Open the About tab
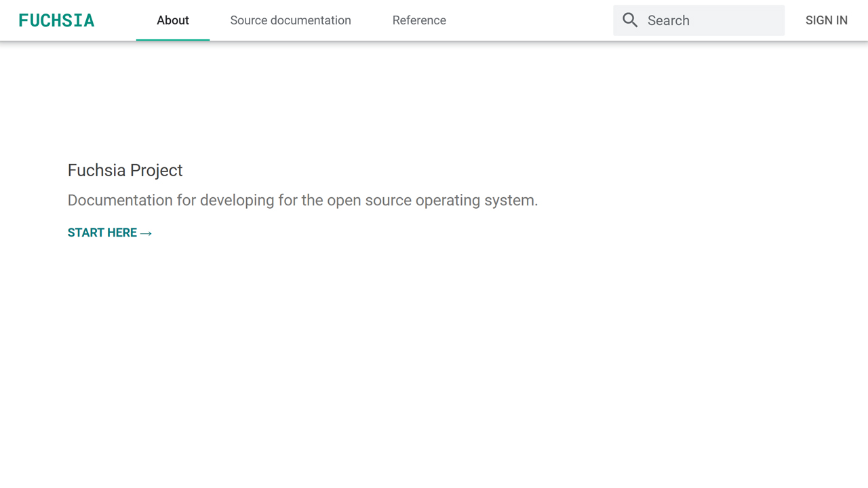Viewport: 868px width, 488px height. pos(172,20)
